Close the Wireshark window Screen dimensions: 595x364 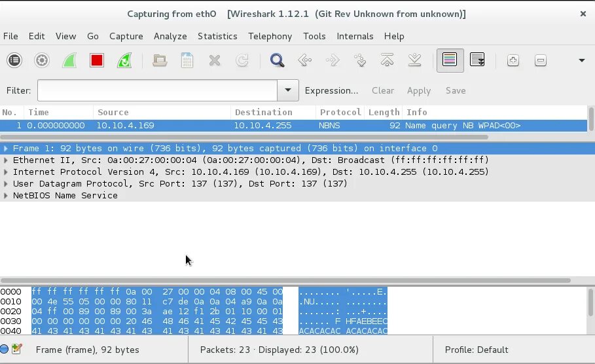583,14
